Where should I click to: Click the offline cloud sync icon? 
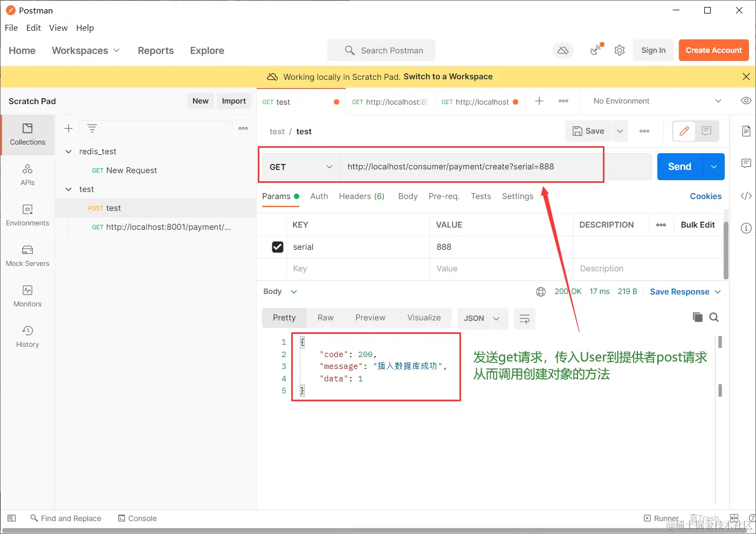(563, 50)
